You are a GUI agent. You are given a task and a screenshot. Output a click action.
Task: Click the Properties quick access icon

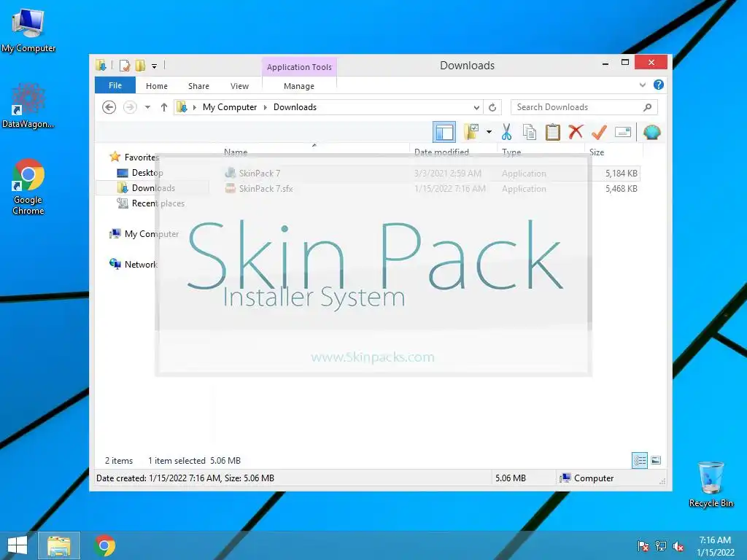[125, 65]
